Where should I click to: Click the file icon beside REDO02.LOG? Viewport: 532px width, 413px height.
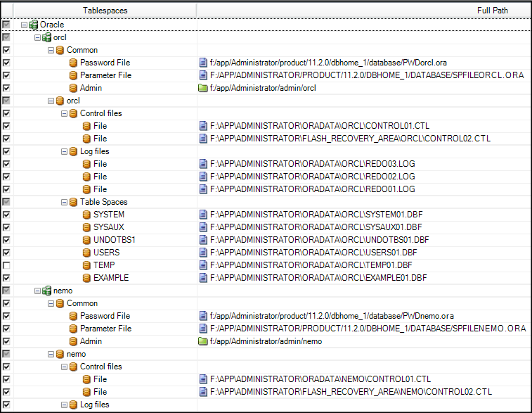point(203,177)
